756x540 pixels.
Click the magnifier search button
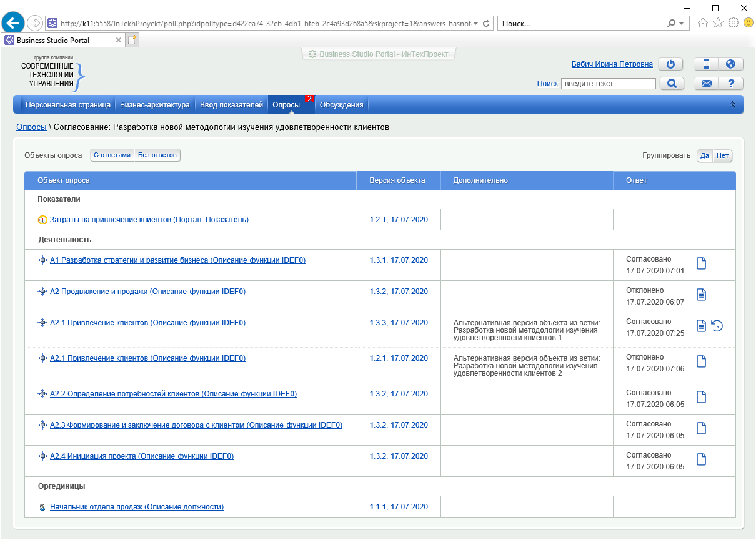[672, 84]
